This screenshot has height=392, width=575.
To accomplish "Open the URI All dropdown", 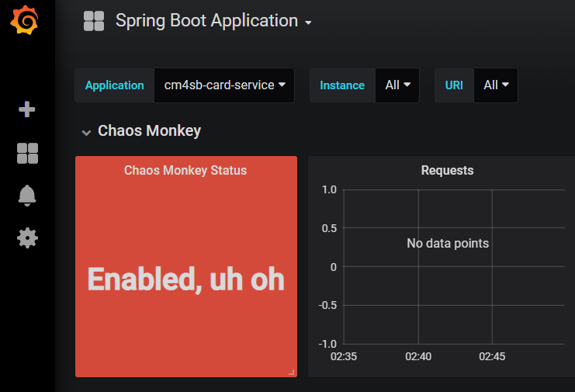I will coord(496,85).
